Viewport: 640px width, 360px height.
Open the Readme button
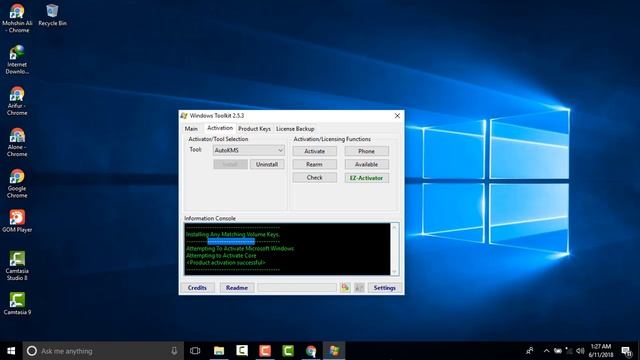point(237,288)
